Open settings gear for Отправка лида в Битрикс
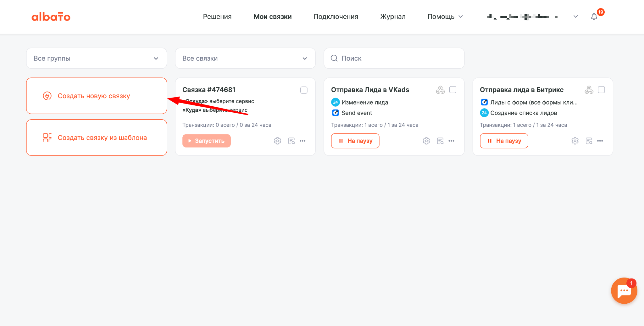 point(575,141)
